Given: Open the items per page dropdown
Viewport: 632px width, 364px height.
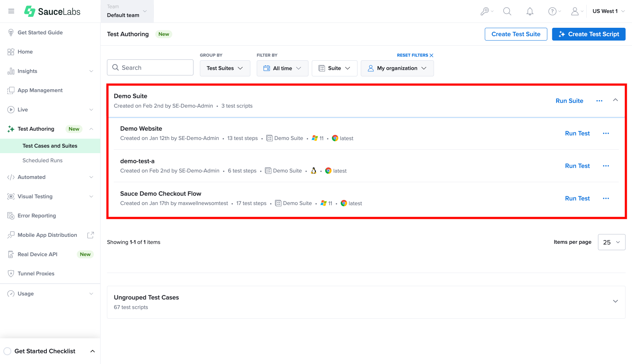Looking at the screenshot, I should [x=612, y=242].
